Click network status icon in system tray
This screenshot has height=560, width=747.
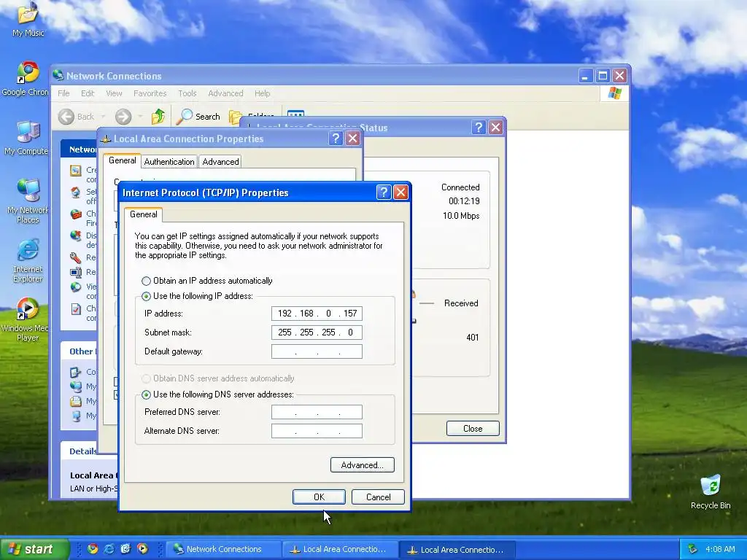point(693,549)
